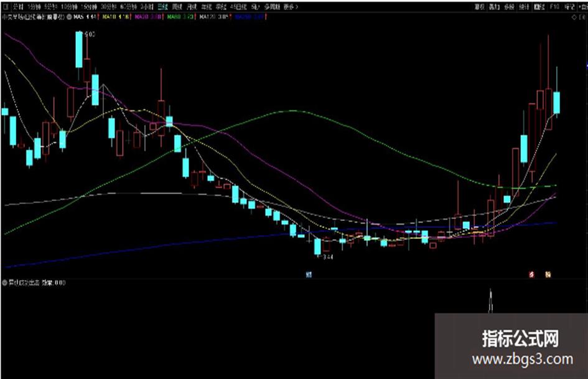Open the 复权 adjustment option
The image size is (588, 379).
click(480, 7)
